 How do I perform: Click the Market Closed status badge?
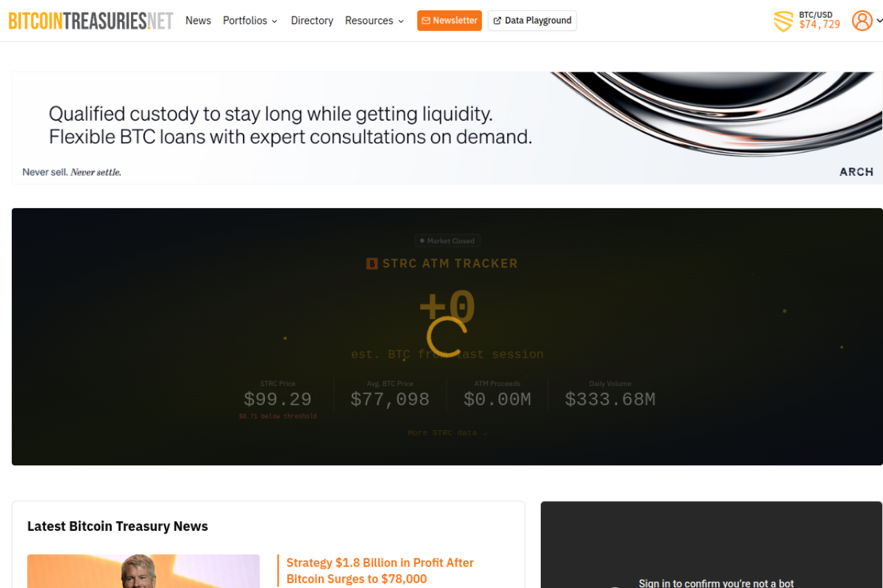click(x=447, y=241)
